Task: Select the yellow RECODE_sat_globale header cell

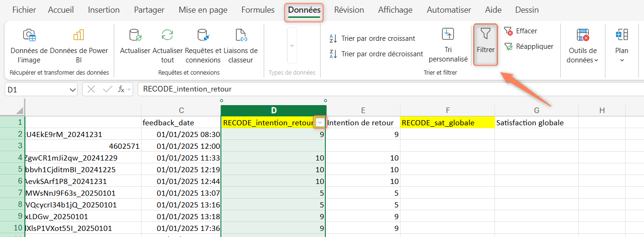Action: [447, 123]
